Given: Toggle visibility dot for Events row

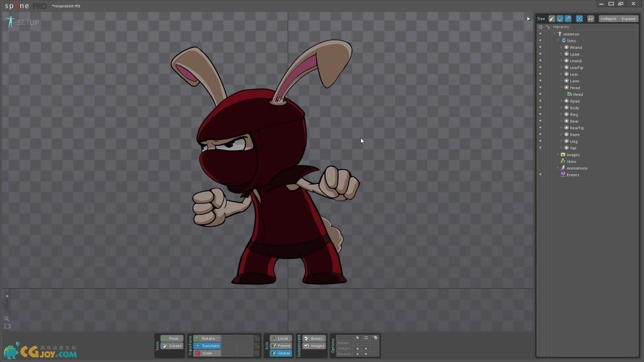Looking at the screenshot, I should [540, 174].
